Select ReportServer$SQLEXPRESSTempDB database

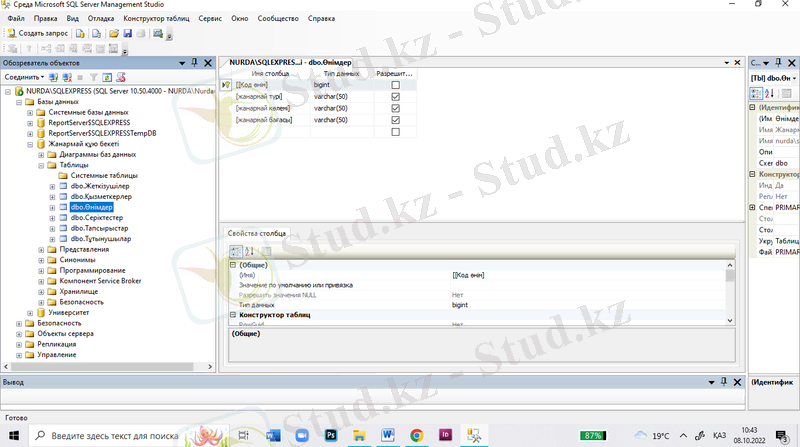click(x=102, y=133)
